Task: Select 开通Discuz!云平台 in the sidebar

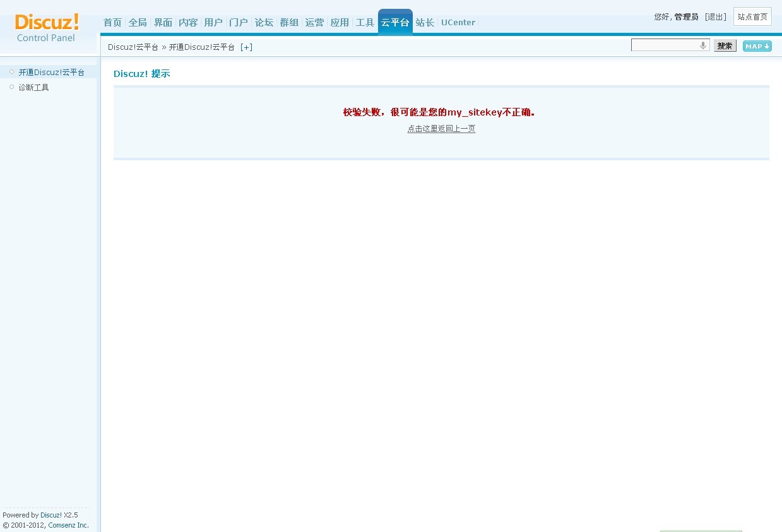Action: click(51, 73)
